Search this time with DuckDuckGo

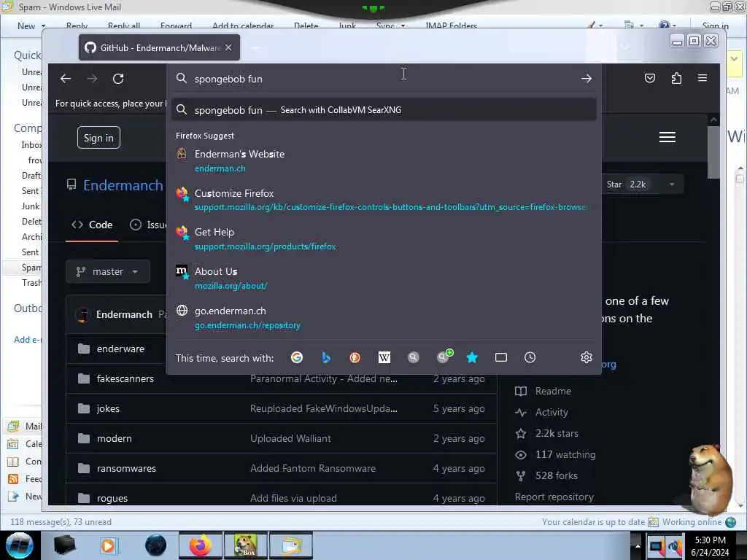[355, 357]
